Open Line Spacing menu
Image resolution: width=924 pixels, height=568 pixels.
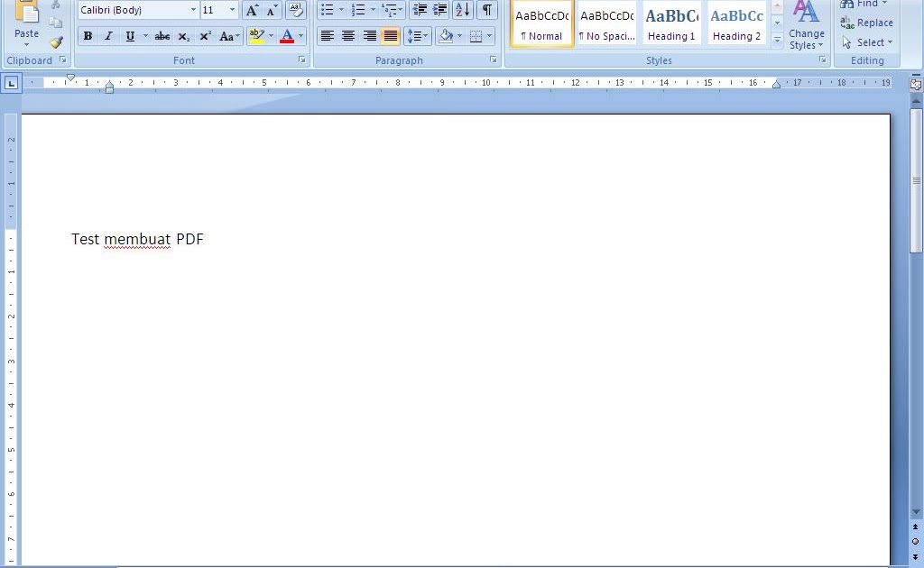[x=418, y=36]
